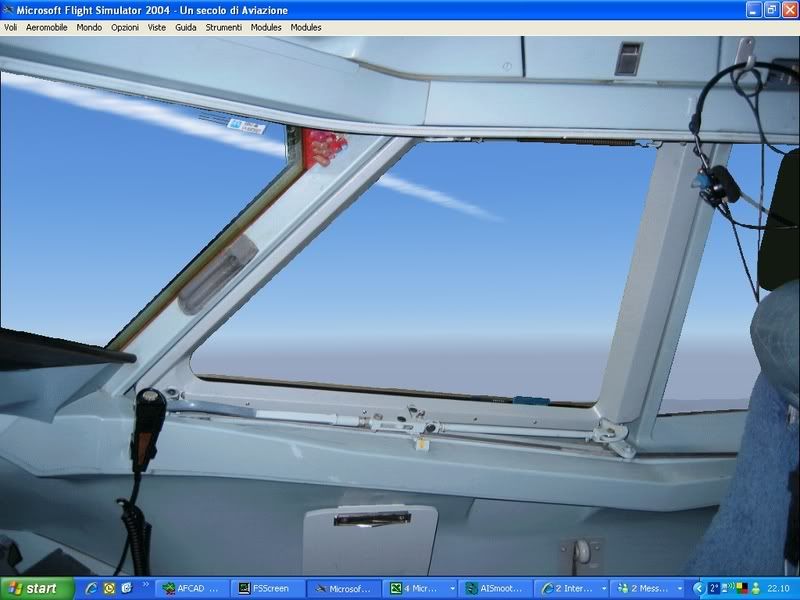Viewport: 800px width, 600px height.
Task: Open the Strumenti menu
Action: pyautogui.click(x=223, y=28)
